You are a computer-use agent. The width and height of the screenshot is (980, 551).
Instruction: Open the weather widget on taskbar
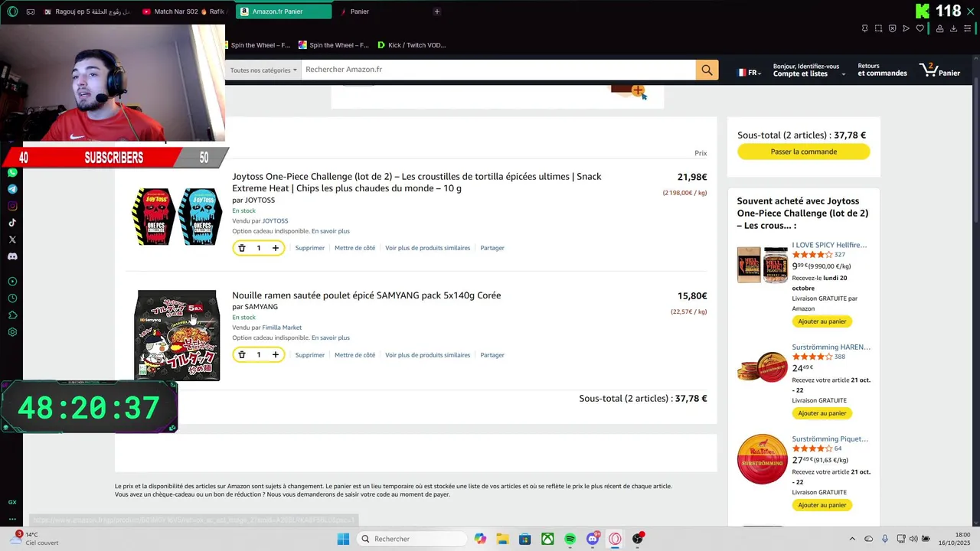click(34, 539)
